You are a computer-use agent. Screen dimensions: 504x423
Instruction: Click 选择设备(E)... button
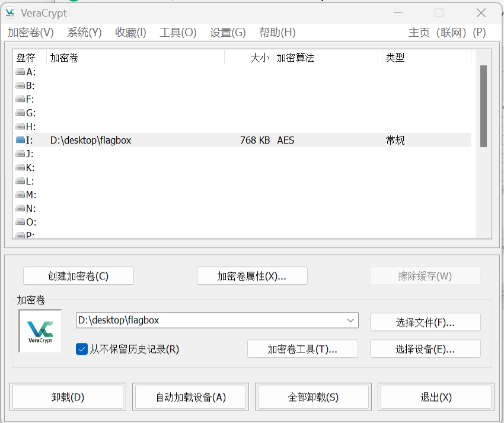(x=425, y=349)
